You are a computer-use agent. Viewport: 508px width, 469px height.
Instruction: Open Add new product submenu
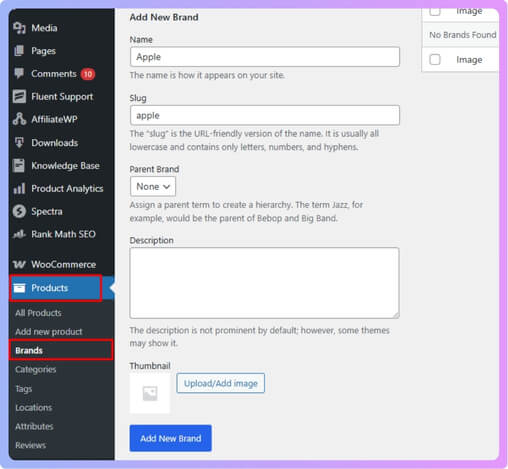pyautogui.click(x=49, y=332)
